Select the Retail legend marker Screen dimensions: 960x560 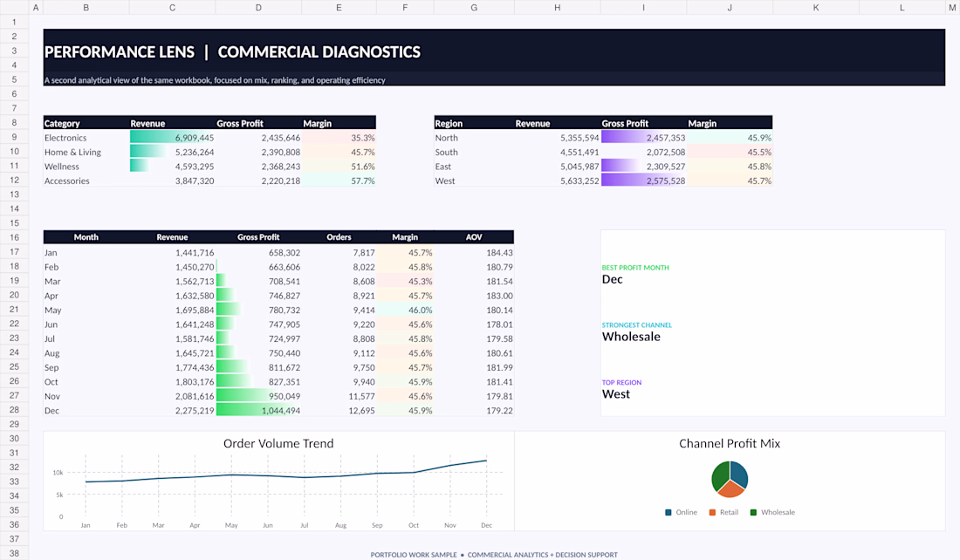(x=712, y=512)
